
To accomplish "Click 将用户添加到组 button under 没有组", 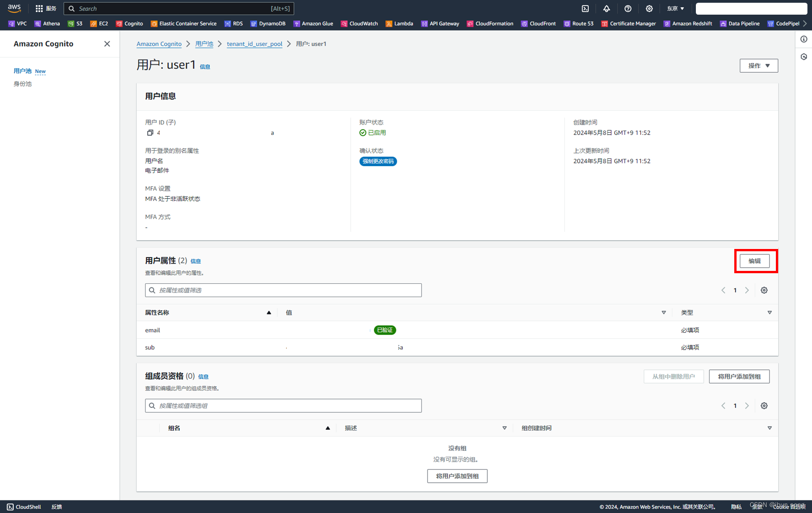I will pos(457,476).
